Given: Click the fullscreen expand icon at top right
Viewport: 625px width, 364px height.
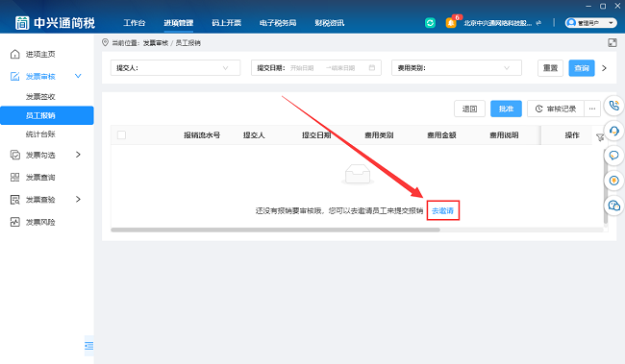Looking at the screenshot, I should pyautogui.click(x=612, y=42).
